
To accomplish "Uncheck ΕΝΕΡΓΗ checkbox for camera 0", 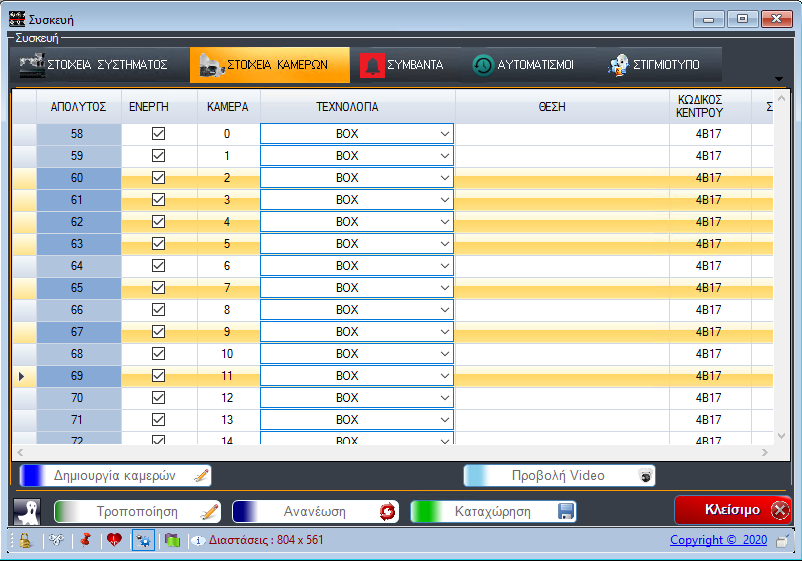I will (x=158, y=134).
